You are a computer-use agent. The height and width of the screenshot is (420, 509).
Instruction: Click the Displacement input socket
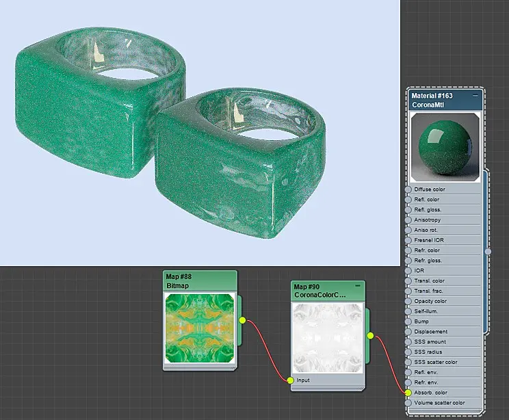pos(408,332)
